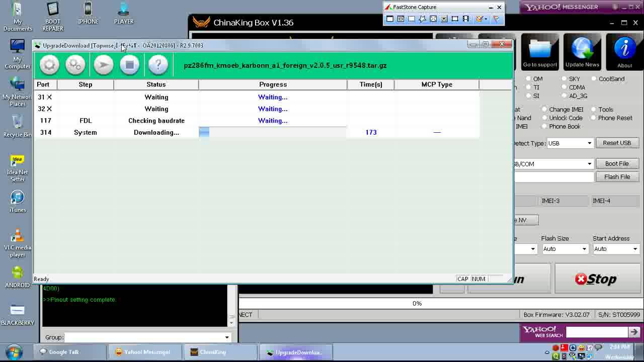Focus the Yahoo Web Search field
This screenshot has height=362, width=644.
coord(596,332)
